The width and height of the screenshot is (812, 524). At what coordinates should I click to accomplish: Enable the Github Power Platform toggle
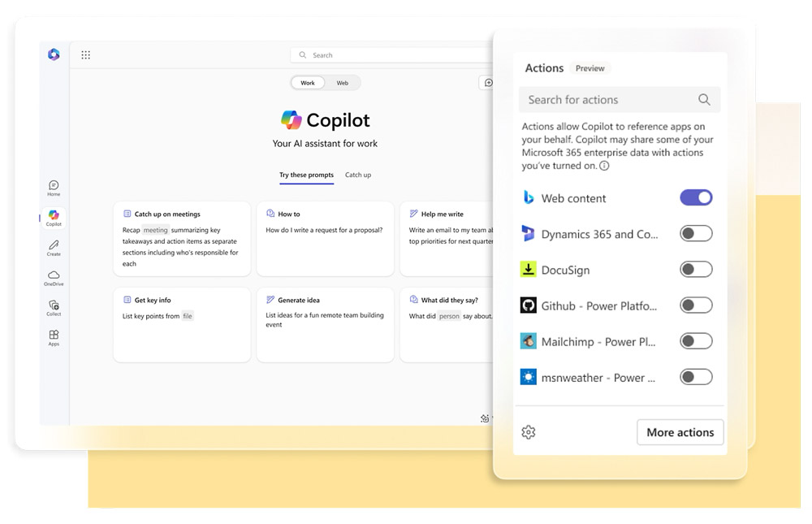point(696,305)
